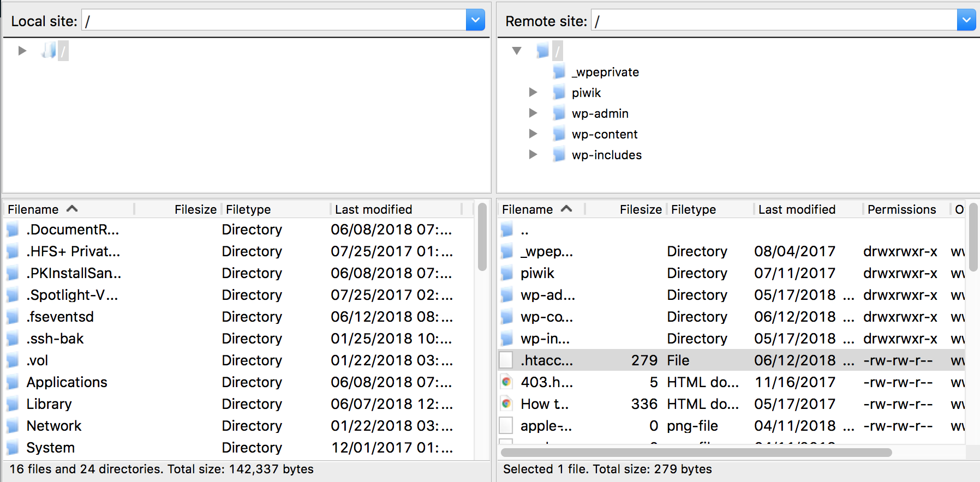Open the Local site path dropdown

pos(475,21)
